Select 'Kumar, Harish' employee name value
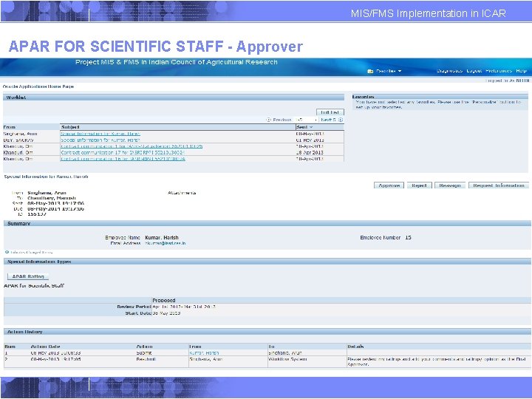Screen dimensions: 532x399 [x=162, y=237]
